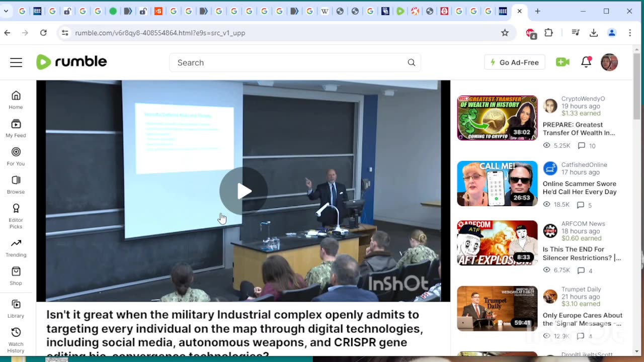The image size is (644, 362).
Task: Open For You in sidebar
Action: coord(16,156)
